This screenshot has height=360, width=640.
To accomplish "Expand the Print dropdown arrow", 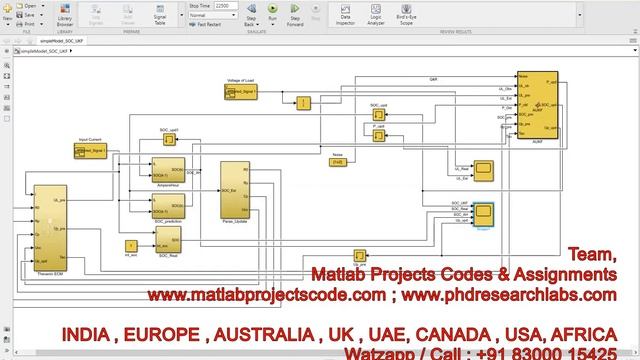I will [x=41, y=24].
